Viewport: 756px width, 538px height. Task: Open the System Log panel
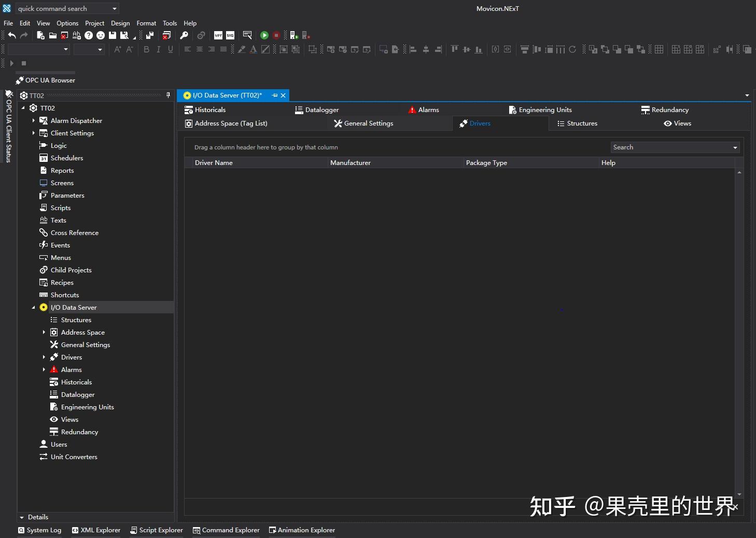pos(39,530)
